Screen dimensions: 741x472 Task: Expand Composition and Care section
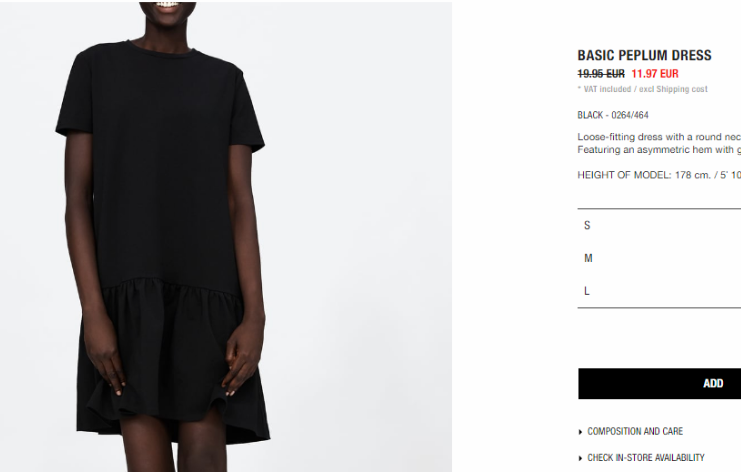pyautogui.click(x=635, y=431)
